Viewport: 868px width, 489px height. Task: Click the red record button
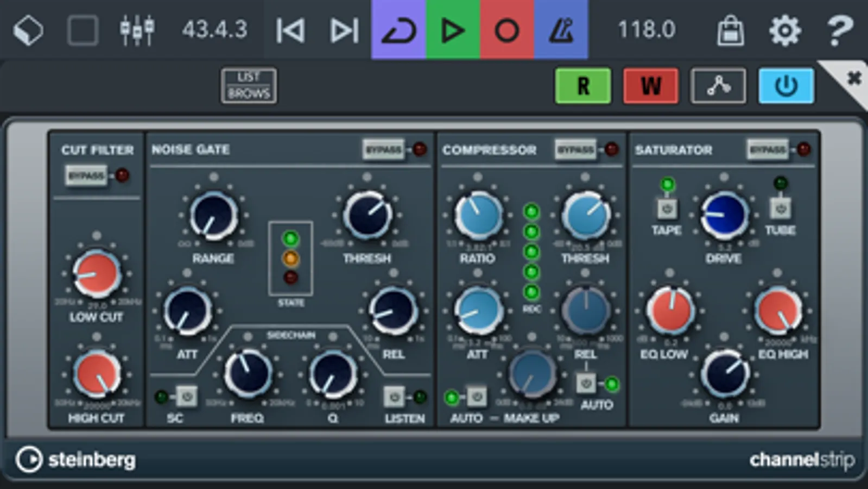click(x=507, y=29)
